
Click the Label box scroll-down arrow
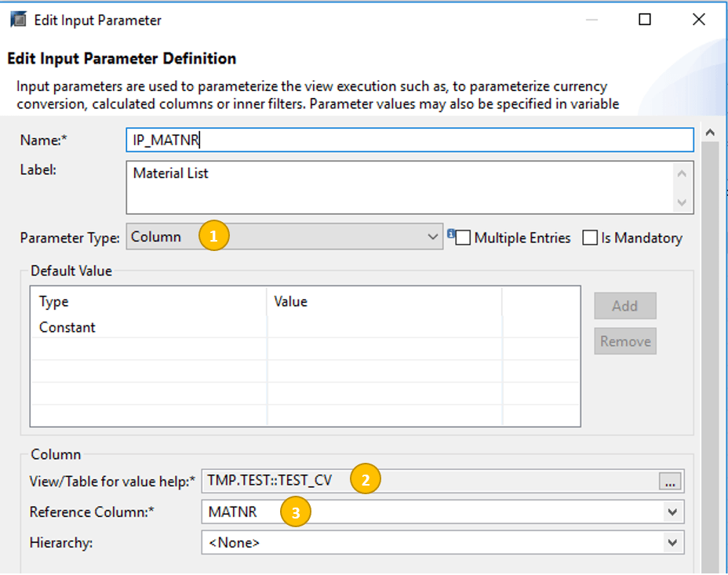pos(681,202)
